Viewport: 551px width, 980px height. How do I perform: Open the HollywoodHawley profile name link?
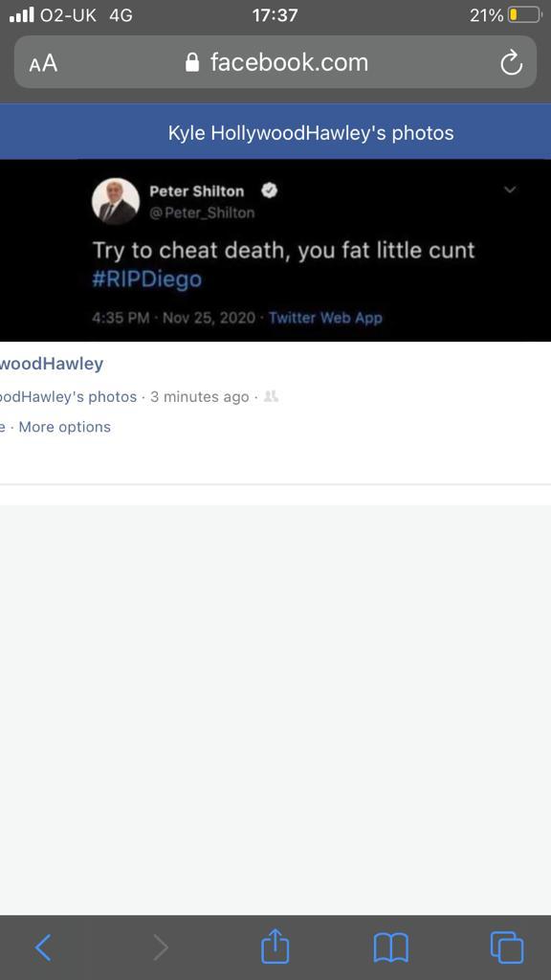pyautogui.click(x=52, y=364)
